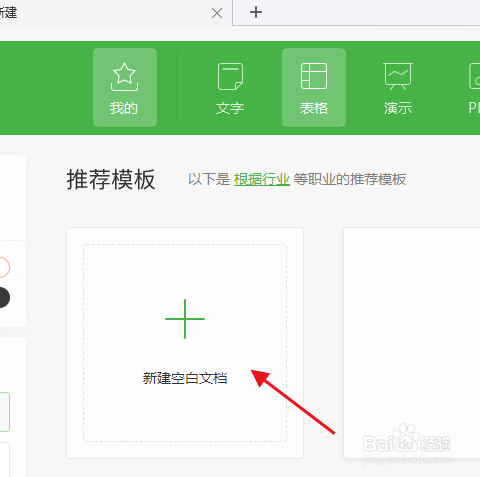The width and height of the screenshot is (480, 477).
Task: Create a blank document via 新建空白文档 card
Action: pos(185,343)
